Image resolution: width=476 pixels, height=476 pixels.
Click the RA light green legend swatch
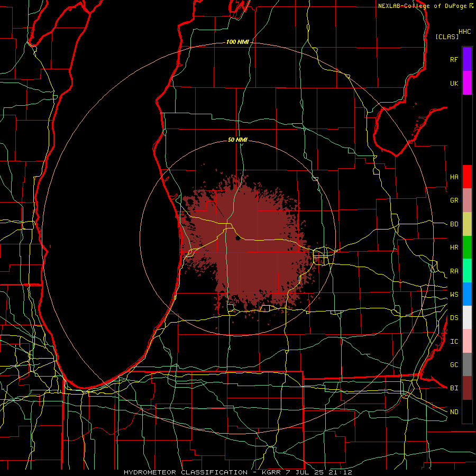(x=467, y=271)
